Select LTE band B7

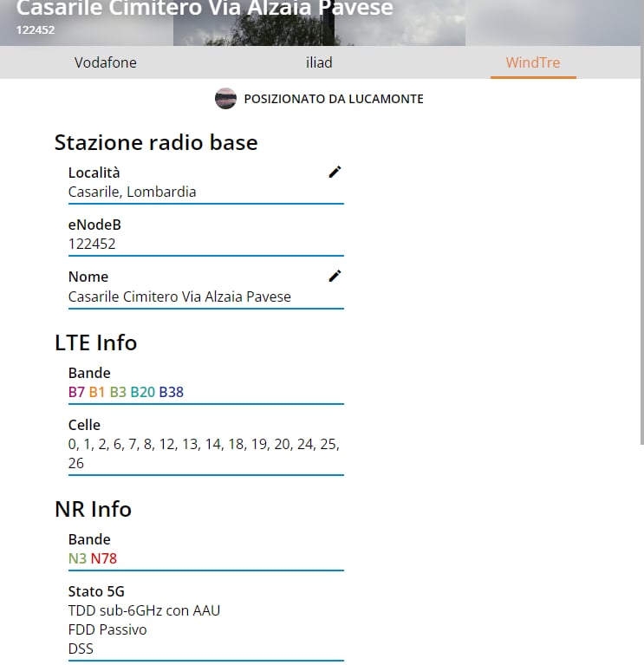coord(76,392)
